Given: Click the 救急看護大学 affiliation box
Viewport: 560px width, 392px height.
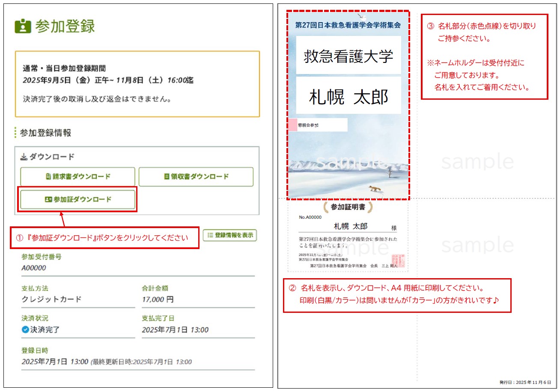Looking at the screenshot, I should click(348, 56).
